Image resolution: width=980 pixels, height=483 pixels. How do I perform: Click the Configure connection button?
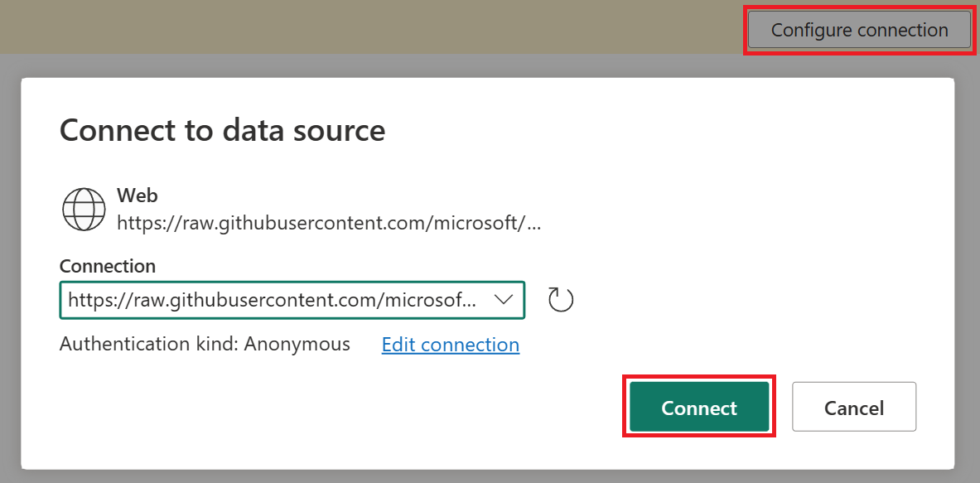click(859, 30)
